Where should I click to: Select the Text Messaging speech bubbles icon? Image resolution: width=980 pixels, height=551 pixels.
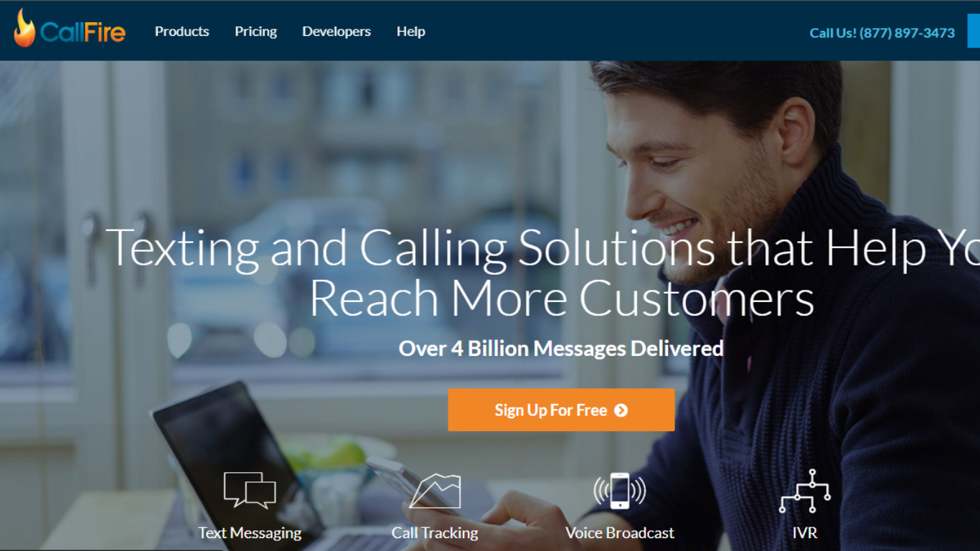[x=250, y=490]
